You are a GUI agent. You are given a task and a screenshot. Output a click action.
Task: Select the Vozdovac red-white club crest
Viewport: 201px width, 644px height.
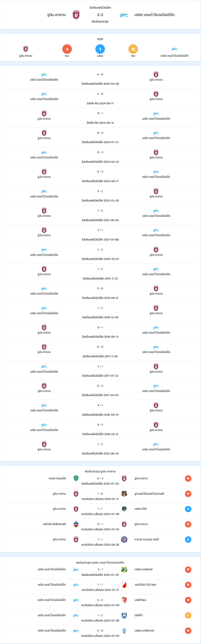124,585
